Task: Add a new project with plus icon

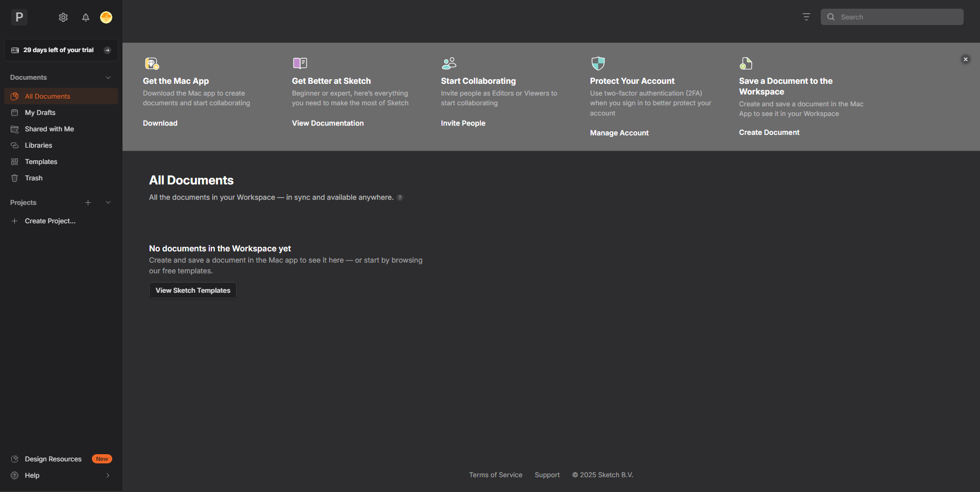Action: click(x=88, y=203)
